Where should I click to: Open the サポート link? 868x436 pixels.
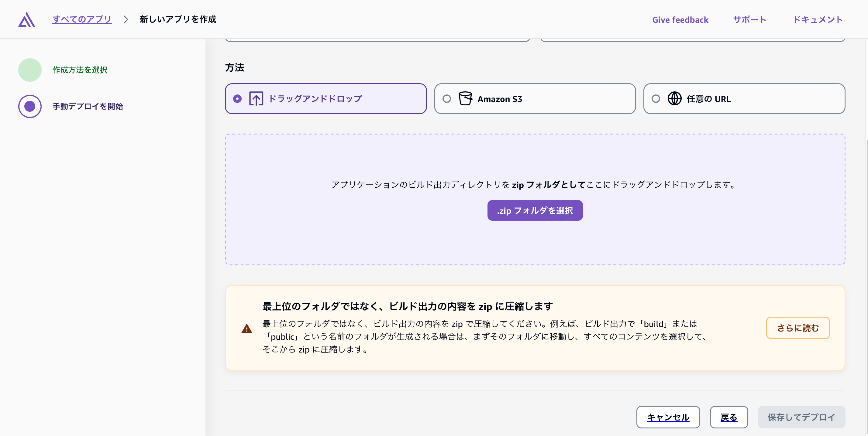click(x=750, y=19)
